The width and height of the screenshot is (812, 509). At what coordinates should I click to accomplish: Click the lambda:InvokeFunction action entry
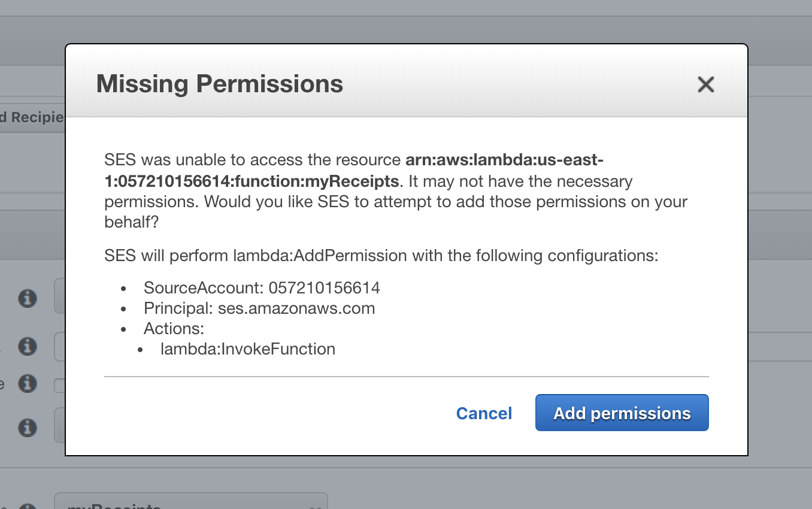point(248,349)
